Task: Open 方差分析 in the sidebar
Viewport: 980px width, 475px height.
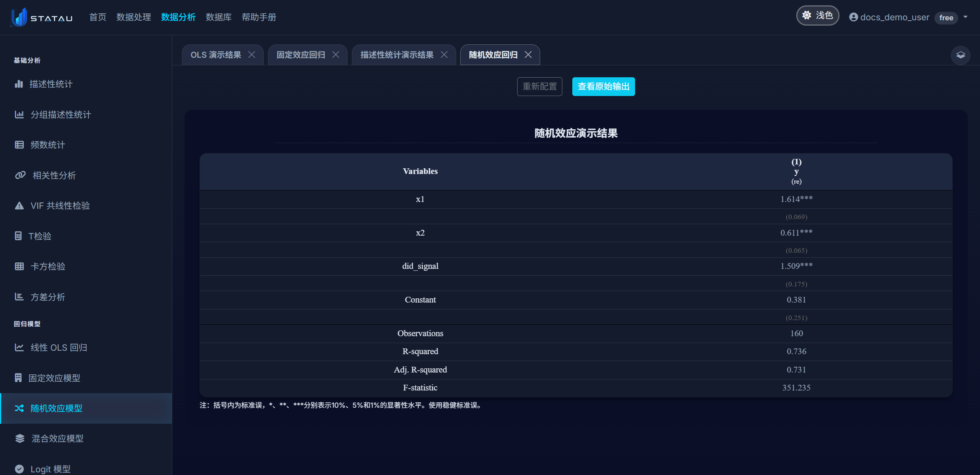Action: [86, 297]
